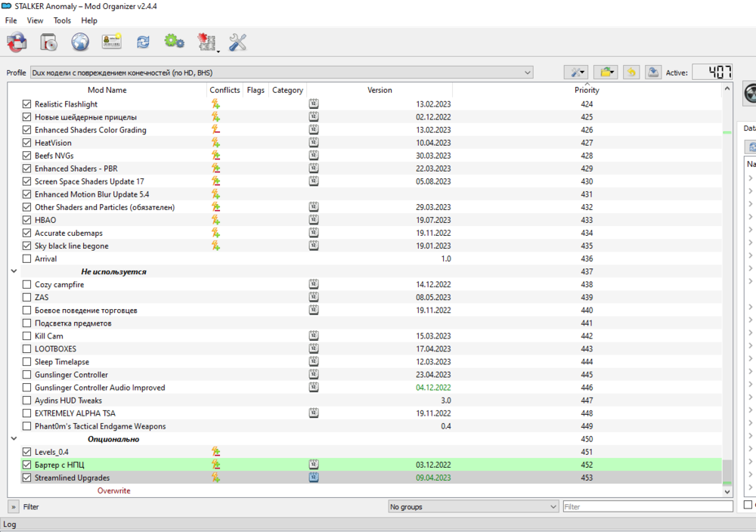
Task: Click the yellow Restore Backup arrow icon
Action: (x=631, y=72)
